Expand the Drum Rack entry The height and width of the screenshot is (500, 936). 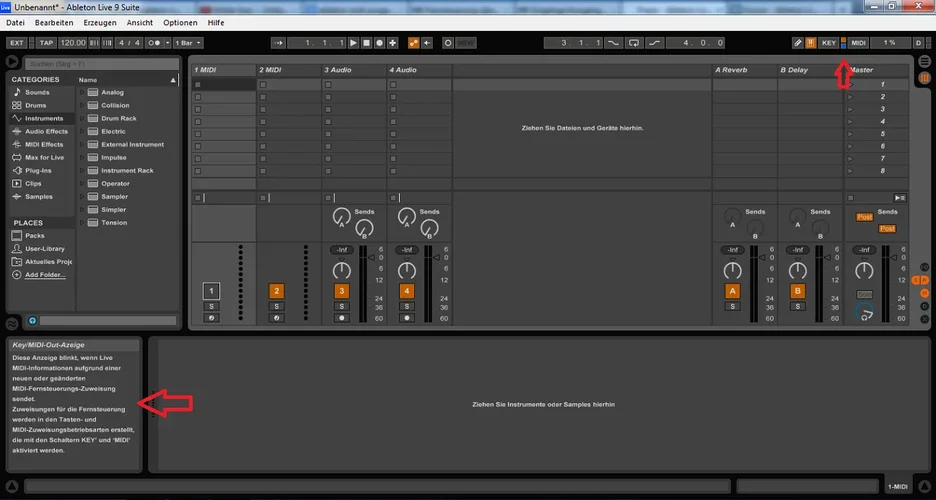tap(82, 119)
